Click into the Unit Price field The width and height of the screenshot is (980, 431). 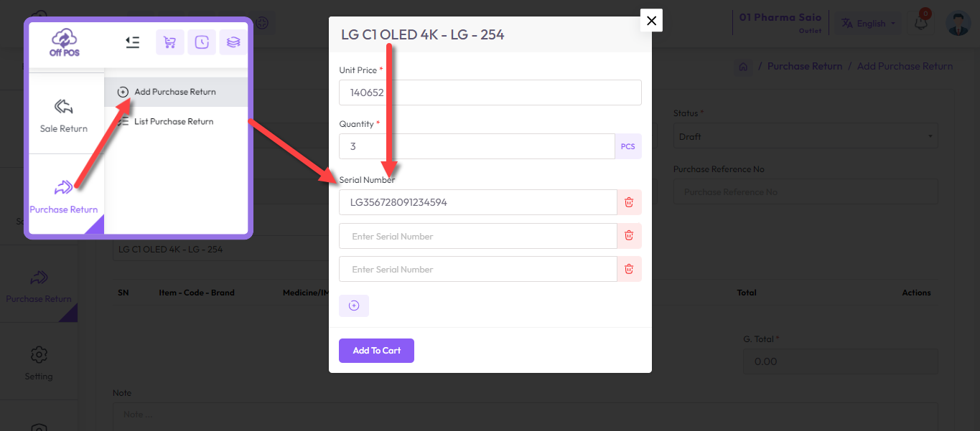coord(490,93)
